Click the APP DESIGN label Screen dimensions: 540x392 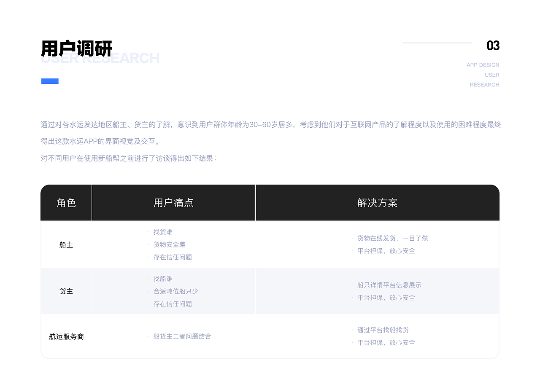(483, 64)
